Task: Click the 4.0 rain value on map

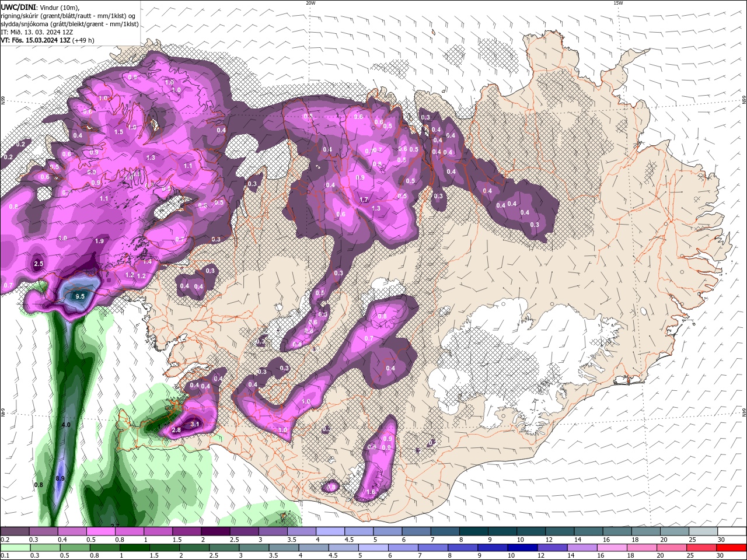Action: (66, 425)
